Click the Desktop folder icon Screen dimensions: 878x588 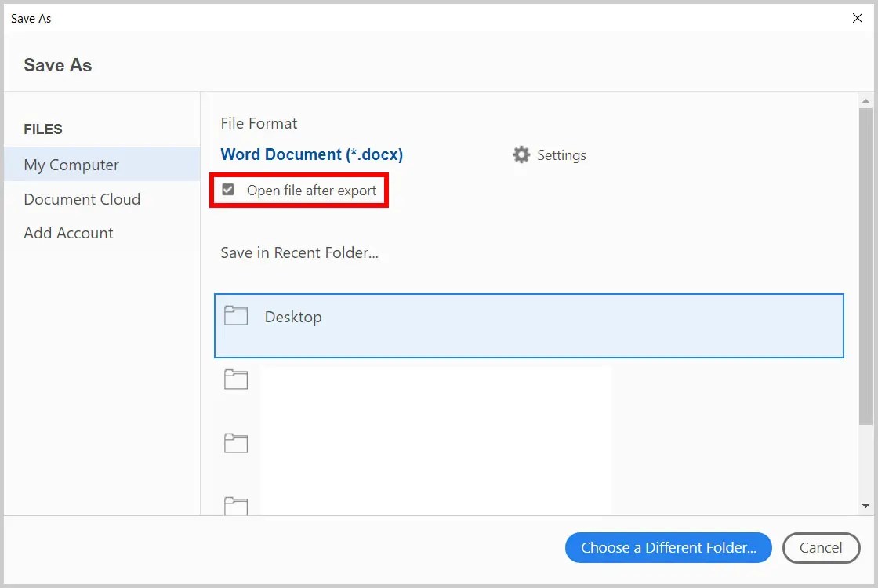pyautogui.click(x=236, y=315)
